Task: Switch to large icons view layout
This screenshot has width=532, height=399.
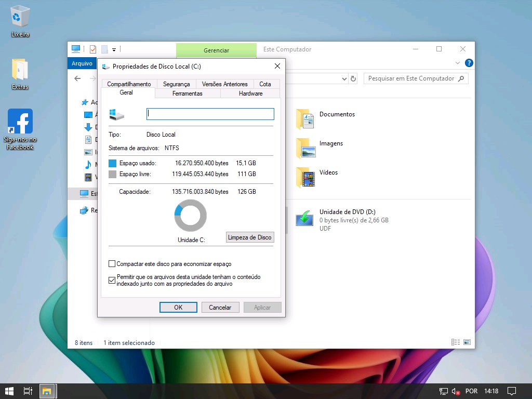Action: [x=467, y=342]
